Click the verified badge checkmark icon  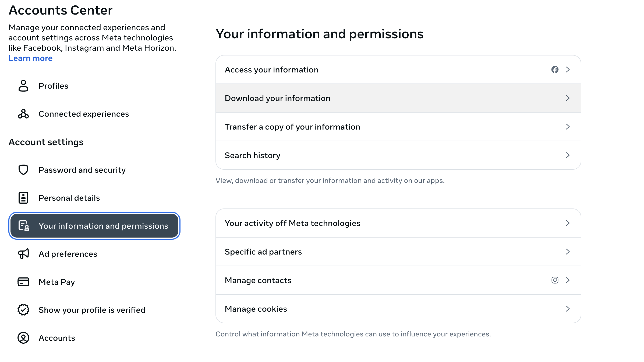[x=23, y=310]
